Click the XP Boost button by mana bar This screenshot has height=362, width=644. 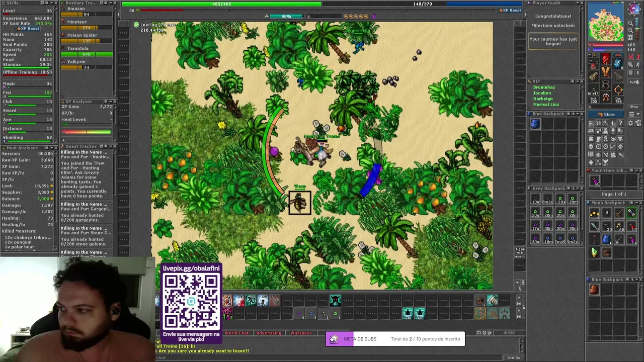[x=510, y=10]
